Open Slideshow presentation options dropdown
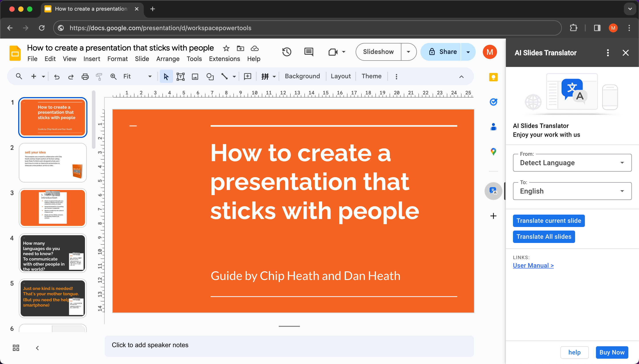 click(408, 52)
